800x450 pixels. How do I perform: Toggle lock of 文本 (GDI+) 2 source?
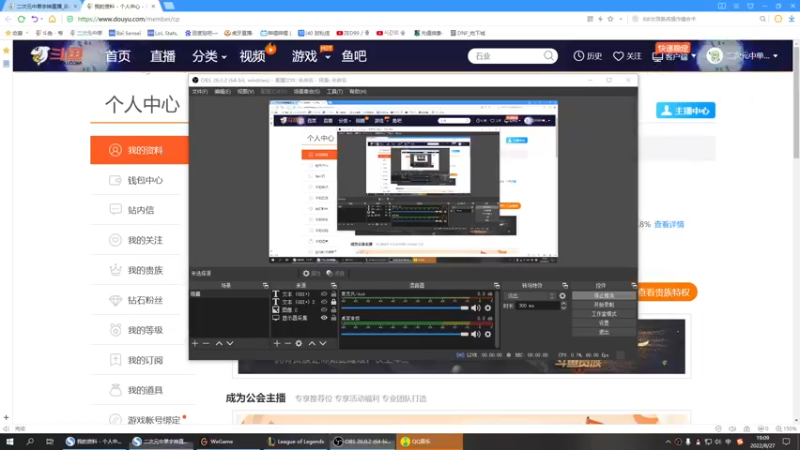(x=334, y=302)
